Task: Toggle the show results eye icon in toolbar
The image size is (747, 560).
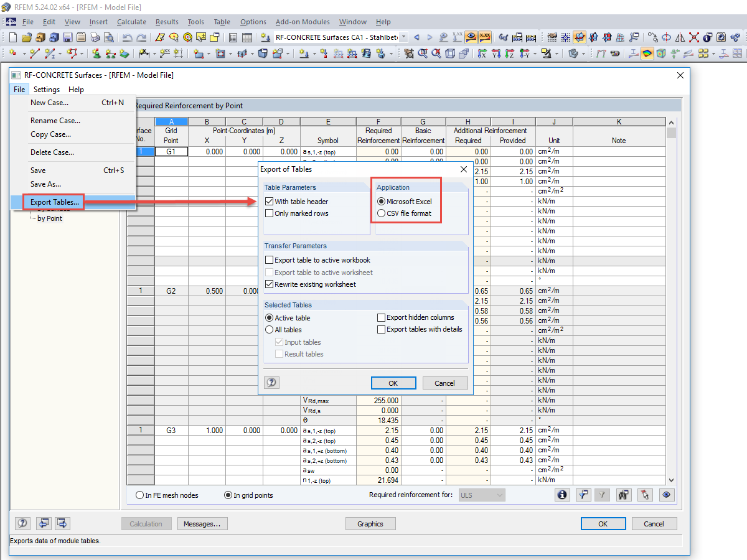Action: (471, 37)
